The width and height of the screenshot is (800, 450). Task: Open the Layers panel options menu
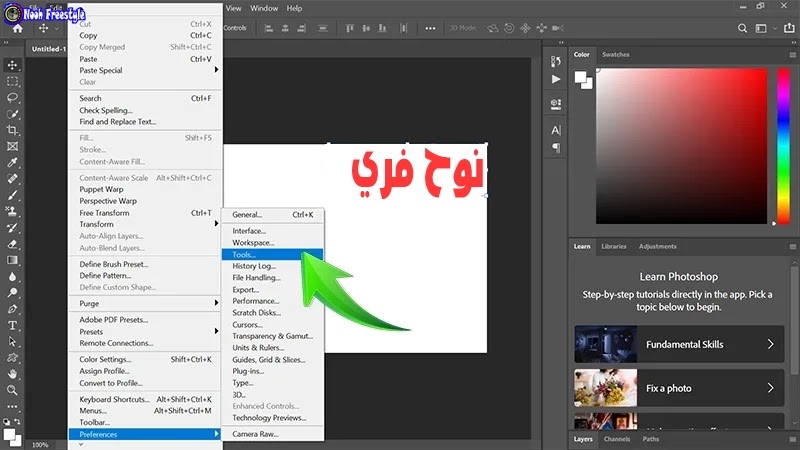pos(792,439)
